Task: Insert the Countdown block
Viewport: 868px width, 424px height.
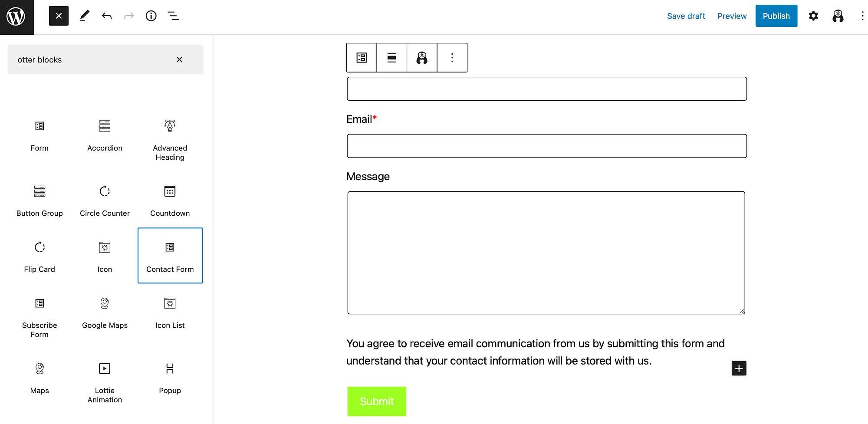Action: coord(170,200)
